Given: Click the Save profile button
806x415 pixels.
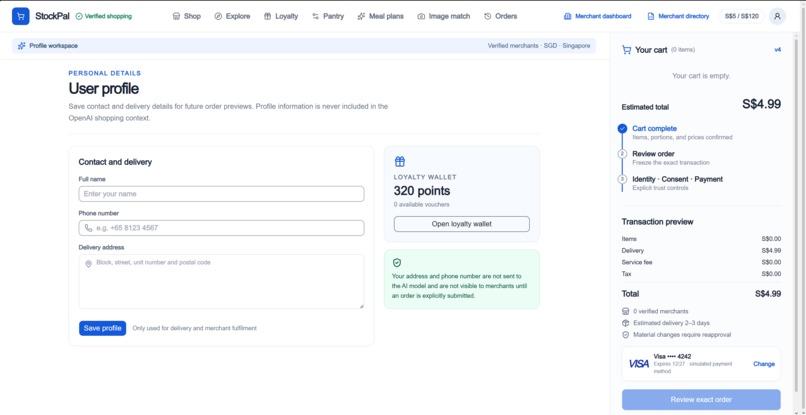Looking at the screenshot, I should coord(102,328).
